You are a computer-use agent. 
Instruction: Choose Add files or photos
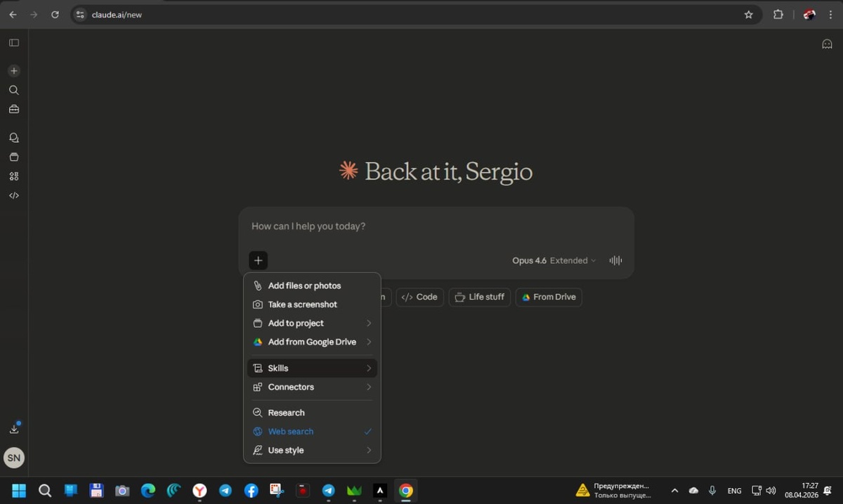tap(312, 286)
